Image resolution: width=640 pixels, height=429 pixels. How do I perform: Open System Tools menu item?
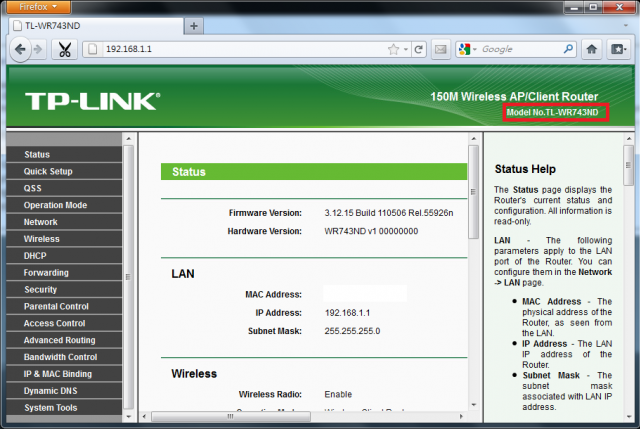(x=64, y=407)
